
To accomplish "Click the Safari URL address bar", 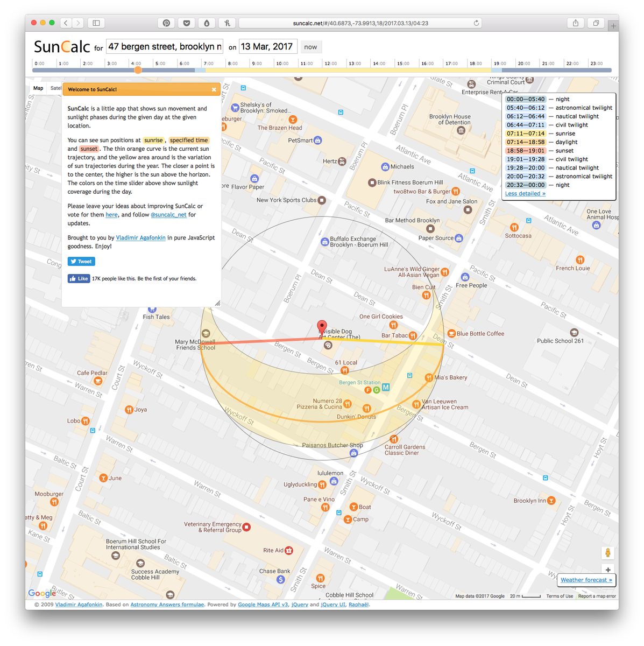I will point(360,23).
